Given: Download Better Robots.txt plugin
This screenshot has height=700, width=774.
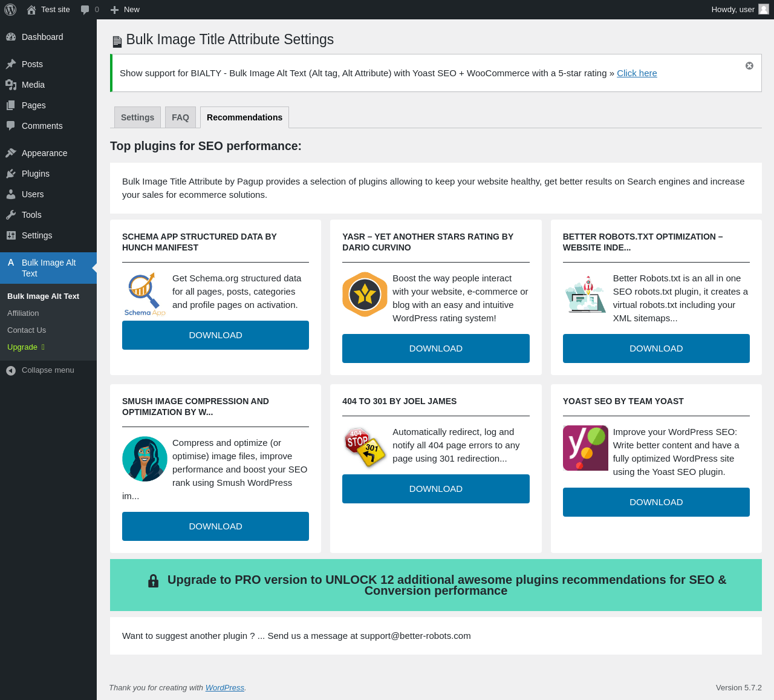Looking at the screenshot, I should coord(656,348).
